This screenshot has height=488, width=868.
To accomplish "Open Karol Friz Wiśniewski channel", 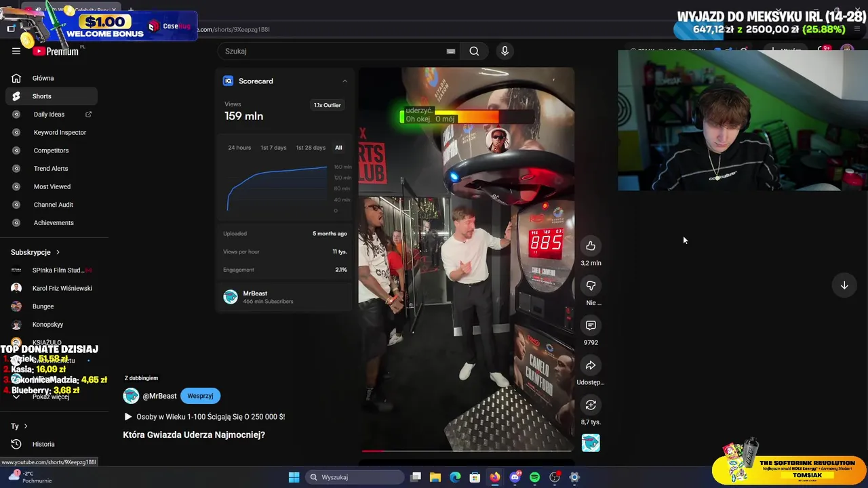I will tap(52, 288).
